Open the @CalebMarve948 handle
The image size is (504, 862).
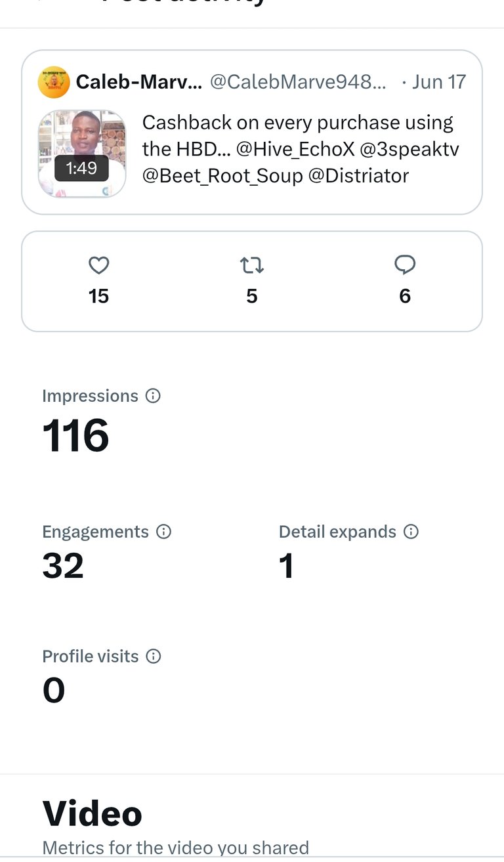(x=299, y=82)
